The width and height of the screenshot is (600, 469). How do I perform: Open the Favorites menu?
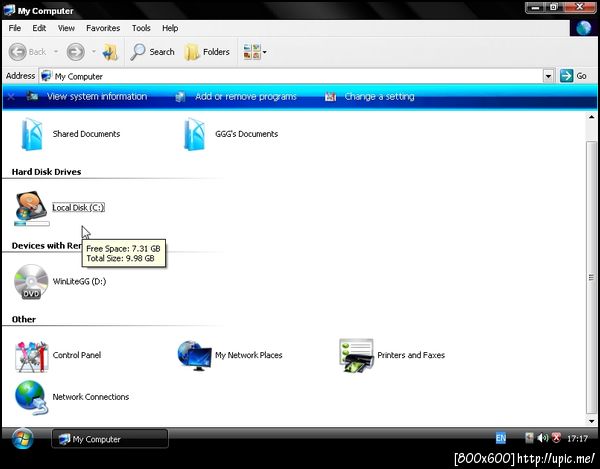click(x=103, y=28)
